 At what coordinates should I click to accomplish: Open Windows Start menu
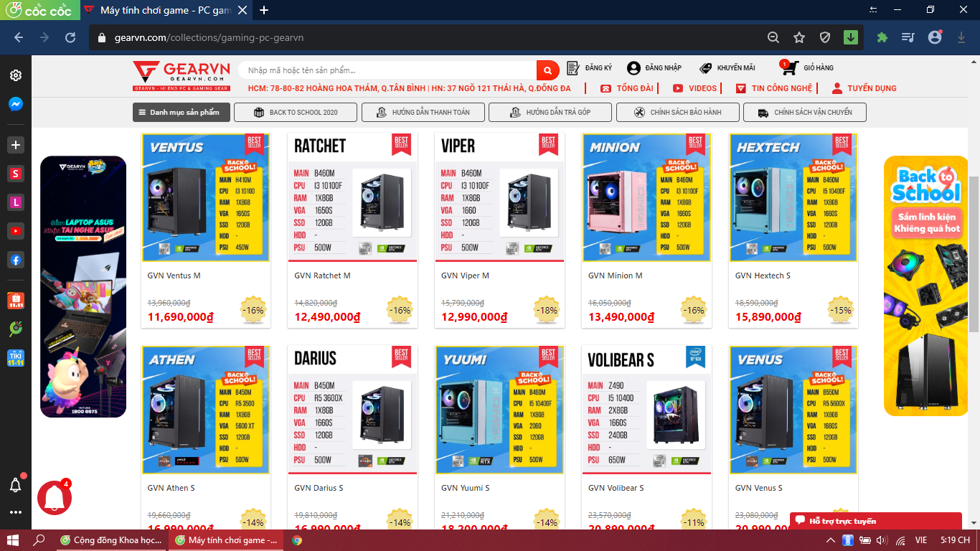click(x=13, y=540)
